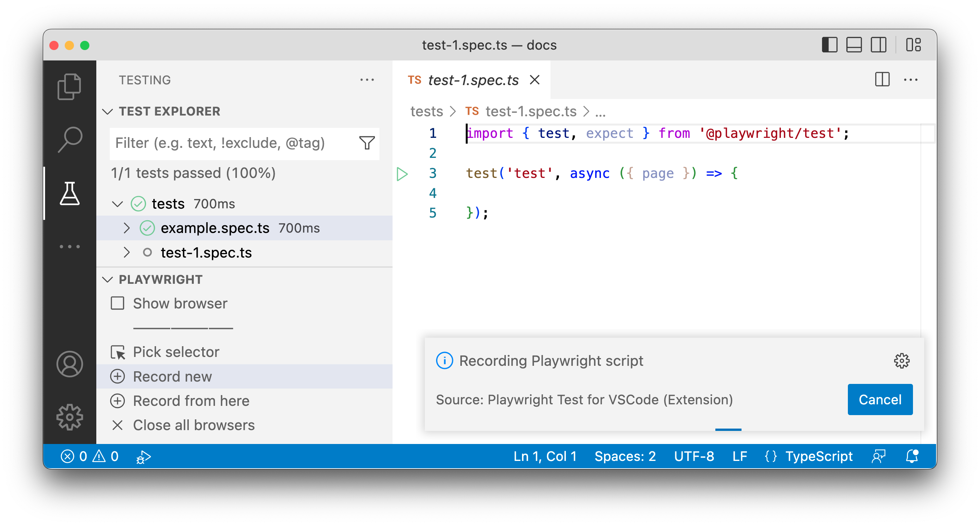This screenshot has width=980, height=526.
Task: Open the Manage gear in activity bar
Action: (x=70, y=417)
